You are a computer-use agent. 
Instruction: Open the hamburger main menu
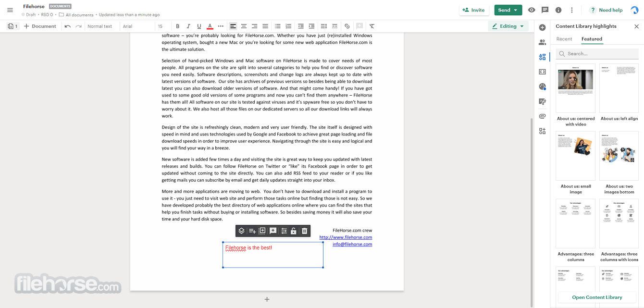tap(10, 10)
